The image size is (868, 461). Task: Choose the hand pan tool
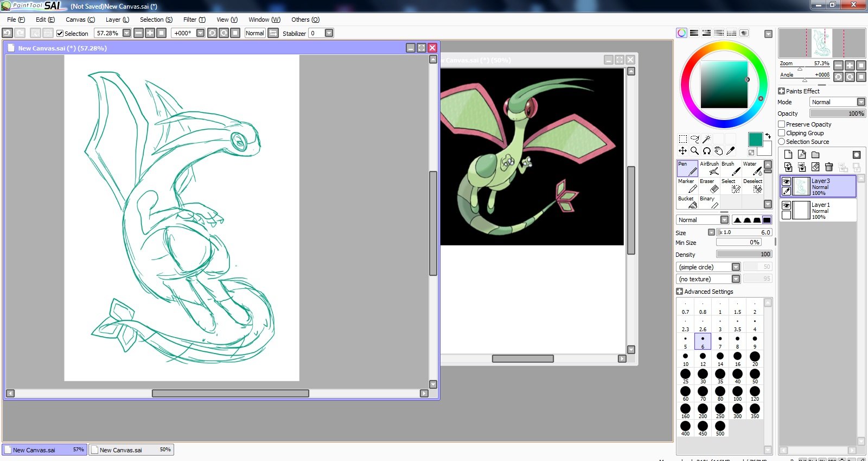(x=718, y=151)
